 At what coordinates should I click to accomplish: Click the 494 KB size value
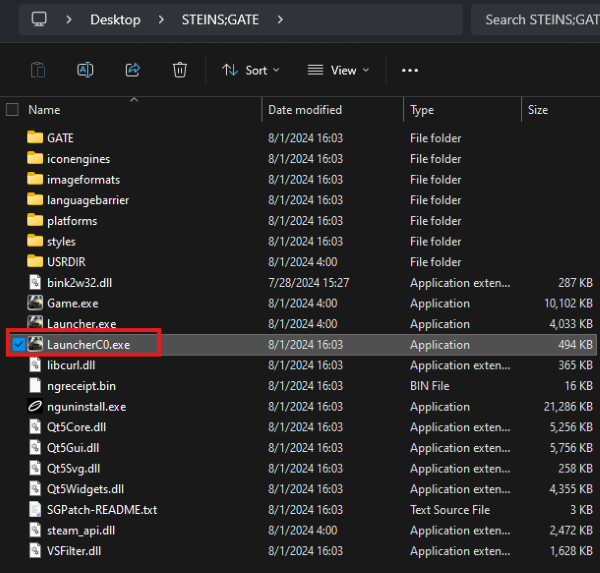point(575,345)
